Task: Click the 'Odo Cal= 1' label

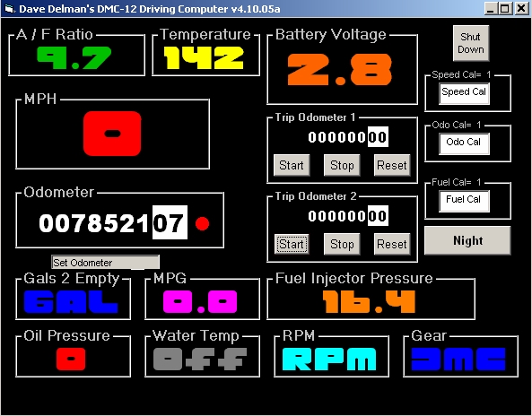Action: [x=457, y=125]
